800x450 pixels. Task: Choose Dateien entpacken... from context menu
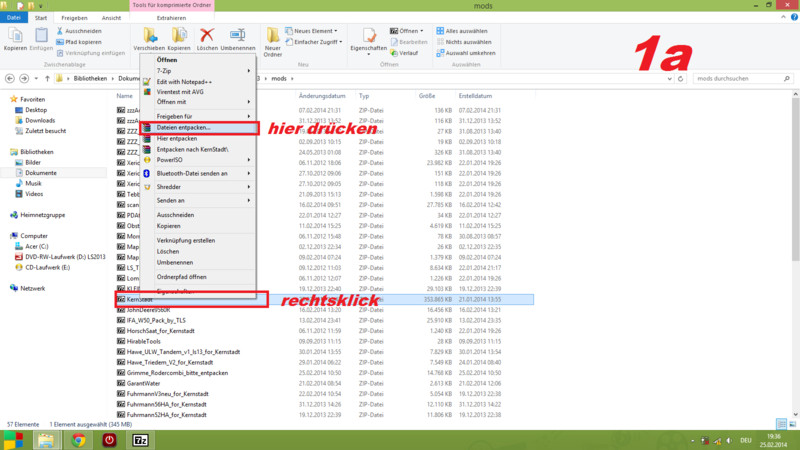coord(198,128)
